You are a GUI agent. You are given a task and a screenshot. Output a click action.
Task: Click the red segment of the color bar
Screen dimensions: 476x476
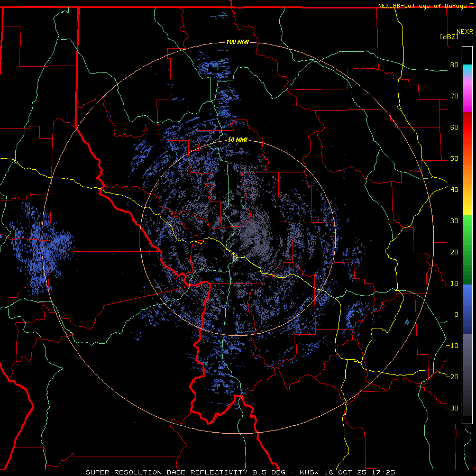tap(467, 127)
